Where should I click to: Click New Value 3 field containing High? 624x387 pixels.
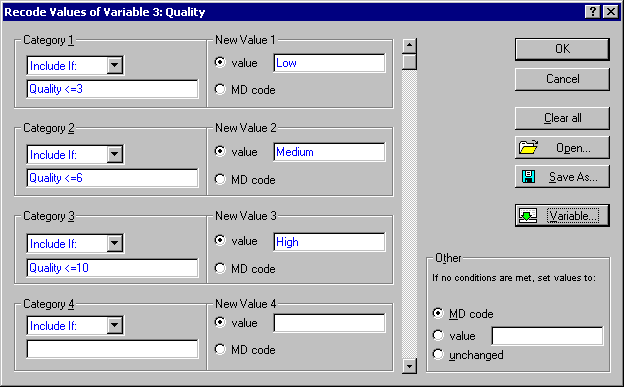pyautogui.click(x=330, y=242)
